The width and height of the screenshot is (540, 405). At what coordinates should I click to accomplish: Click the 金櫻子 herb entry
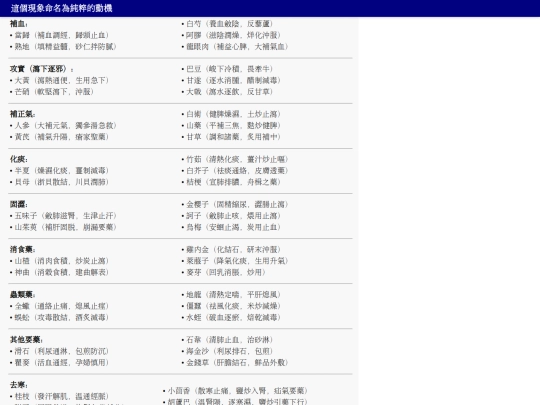click(235, 204)
